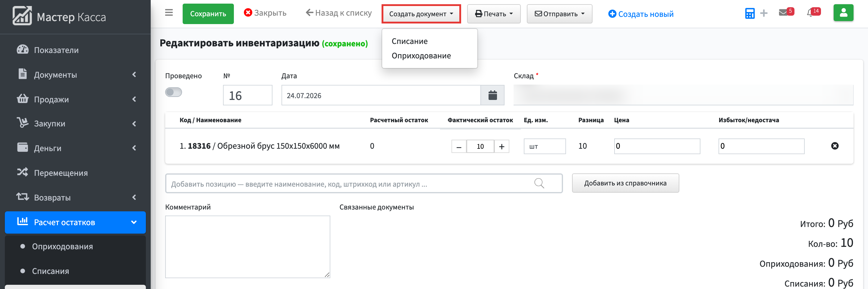Screen dimensions: 868x289
Task: Choose Списание from the dropdown menu
Action: pyautogui.click(x=409, y=41)
